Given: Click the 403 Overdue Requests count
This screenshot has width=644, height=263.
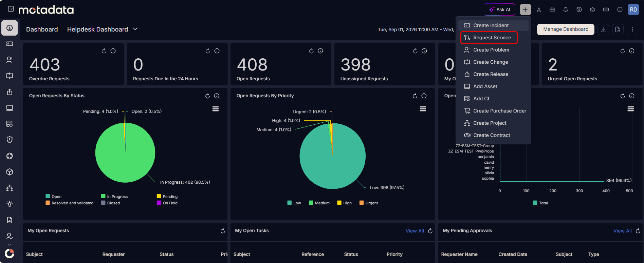Looking at the screenshot, I should coord(45,65).
